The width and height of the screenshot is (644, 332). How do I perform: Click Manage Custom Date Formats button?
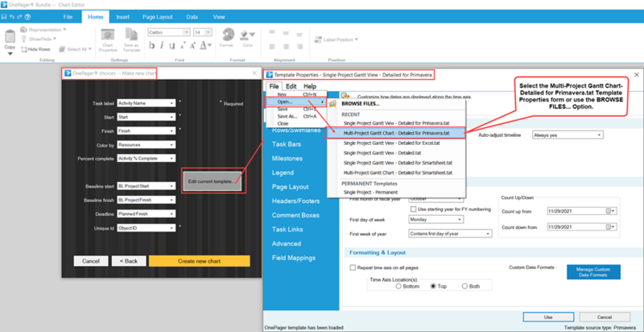pos(593,272)
